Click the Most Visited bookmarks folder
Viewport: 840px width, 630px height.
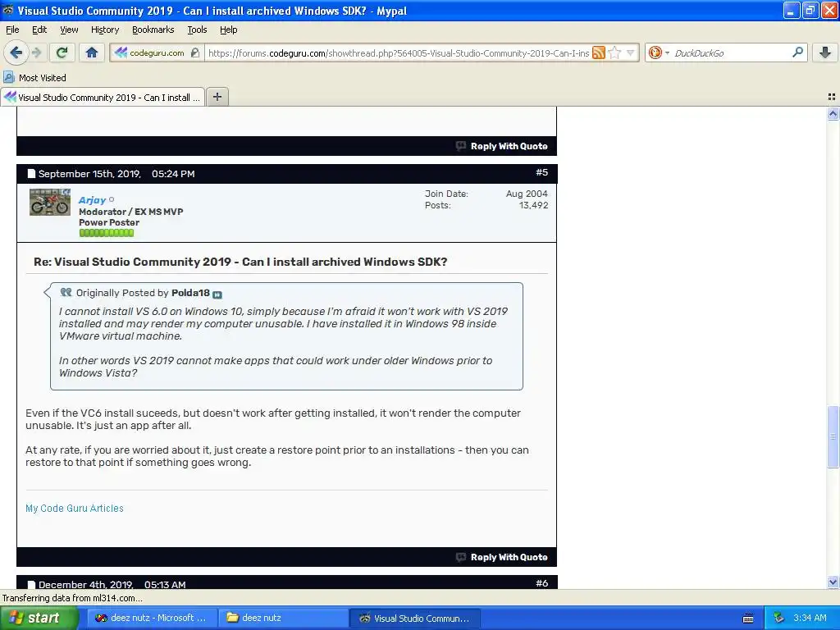pyautogui.click(x=34, y=78)
